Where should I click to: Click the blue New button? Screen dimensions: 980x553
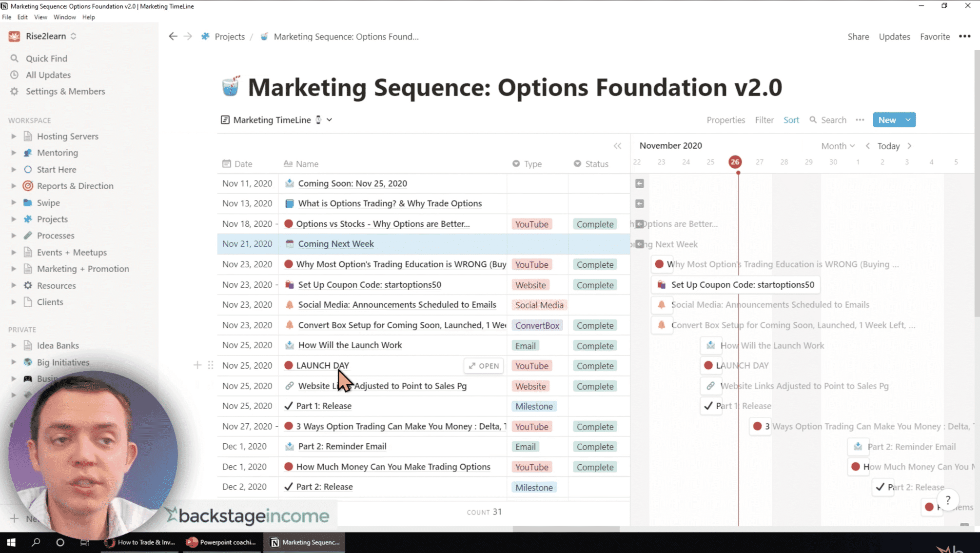coord(887,120)
